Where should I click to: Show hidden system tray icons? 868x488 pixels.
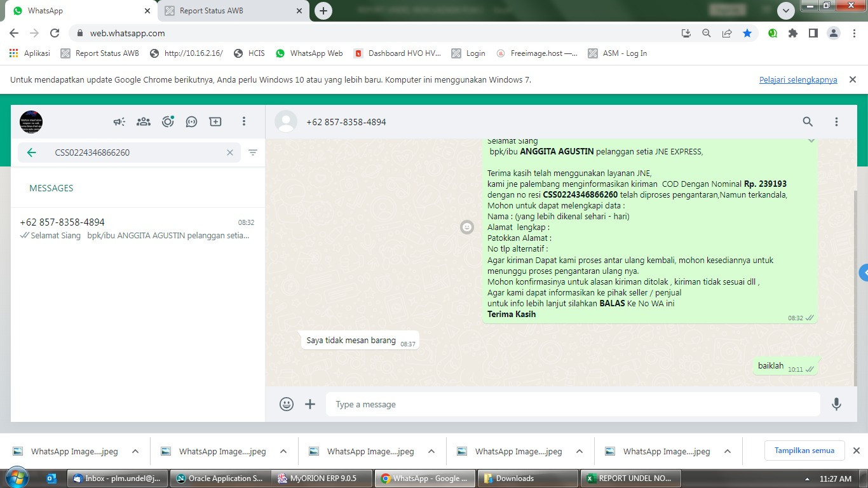pyautogui.click(x=807, y=478)
